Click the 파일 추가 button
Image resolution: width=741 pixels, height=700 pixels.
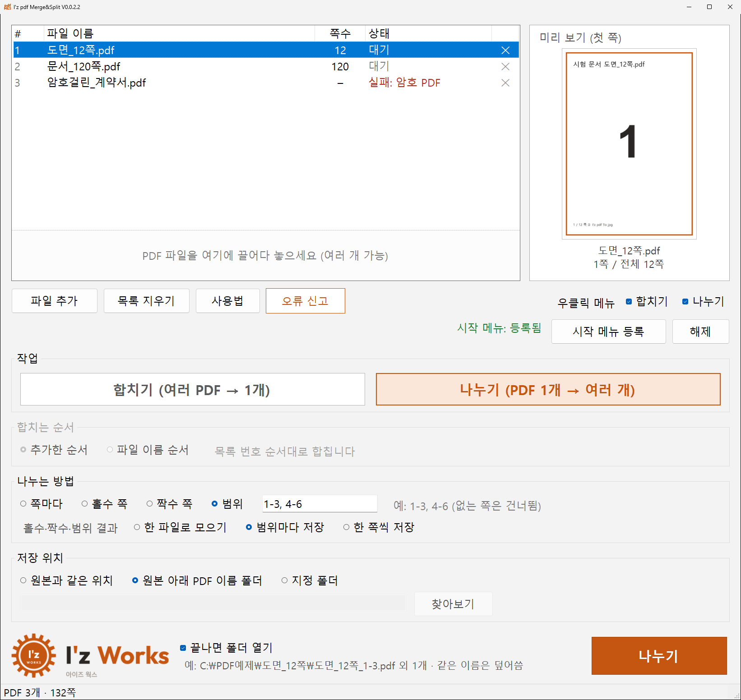point(55,301)
